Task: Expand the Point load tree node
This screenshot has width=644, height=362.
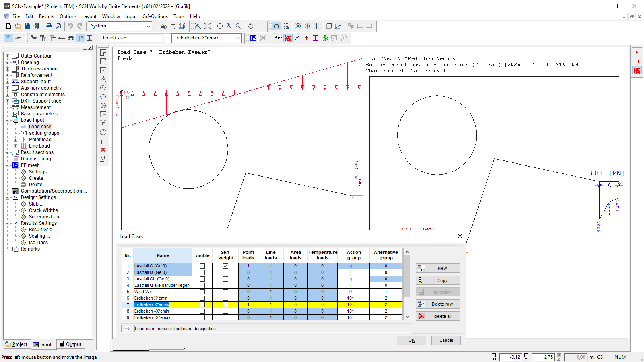Action: point(15,140)
